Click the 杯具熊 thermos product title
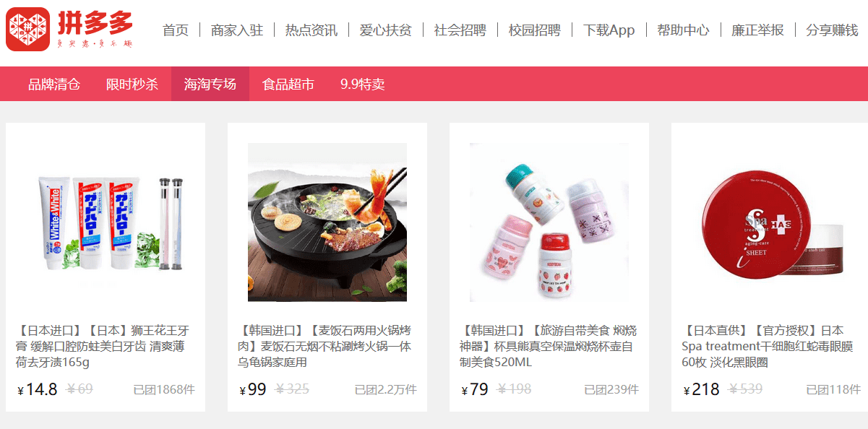Screen dimensions: 868x429 (x=549, y=346)
